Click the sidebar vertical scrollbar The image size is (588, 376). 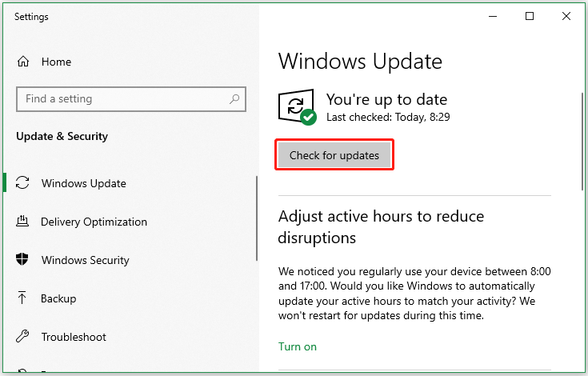[257, 218]
